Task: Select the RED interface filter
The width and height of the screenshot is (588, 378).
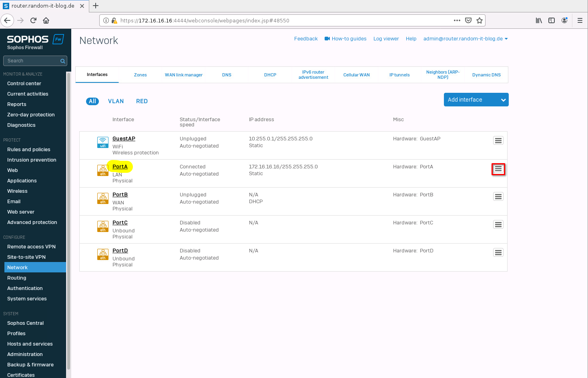Action: pos(142,101)
